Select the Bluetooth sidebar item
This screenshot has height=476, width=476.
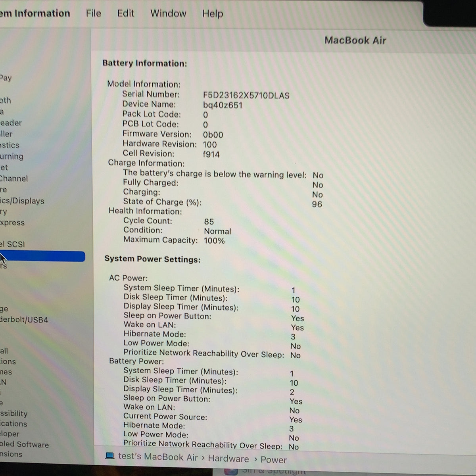pyautogui.click(x=6, y=100)
